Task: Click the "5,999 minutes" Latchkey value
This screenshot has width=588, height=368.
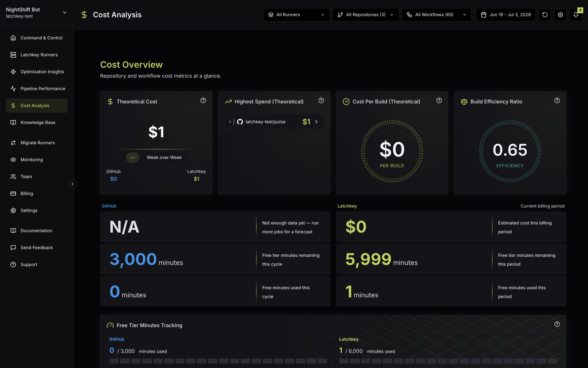Action: 381,259
